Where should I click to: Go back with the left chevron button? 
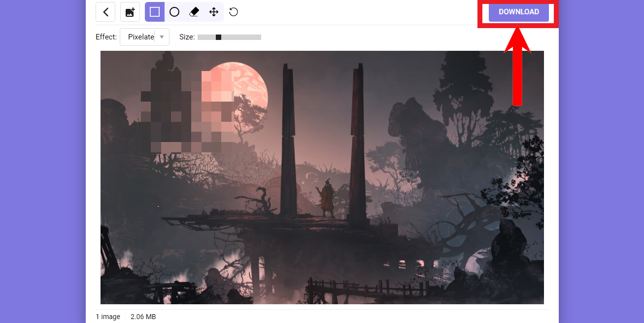coord(105,12)
